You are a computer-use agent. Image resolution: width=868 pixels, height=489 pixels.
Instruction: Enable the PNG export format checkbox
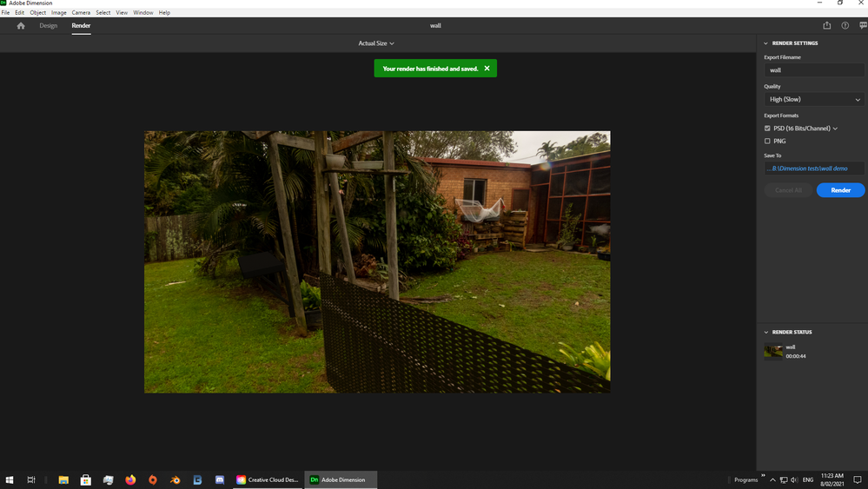coord(767,141)
